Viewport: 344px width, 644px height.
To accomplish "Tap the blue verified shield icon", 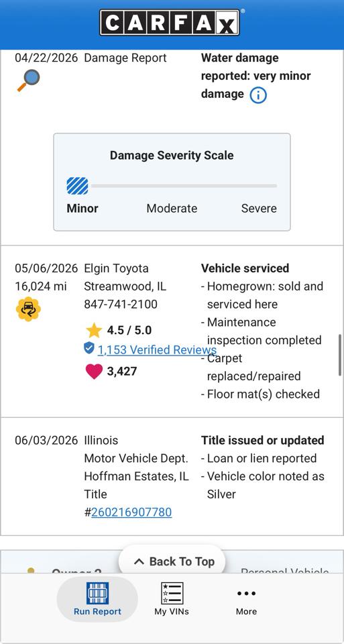I will (x=89, y=348).
